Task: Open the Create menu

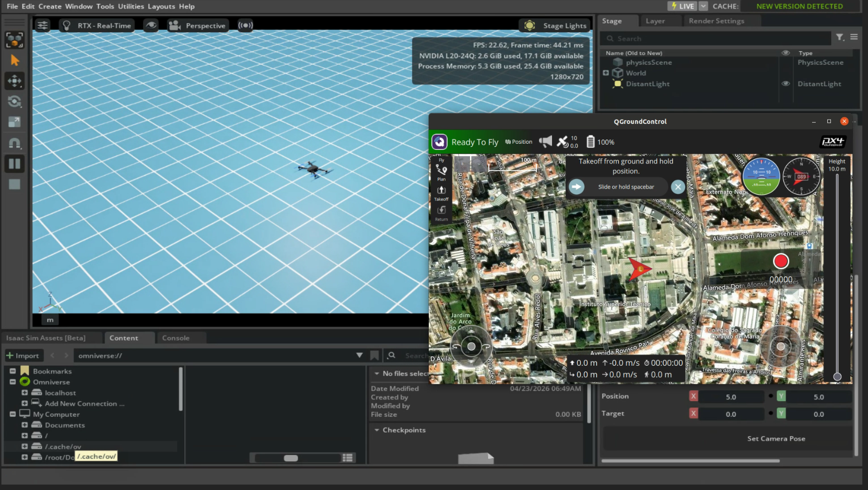Action: [x=50, y=6]
